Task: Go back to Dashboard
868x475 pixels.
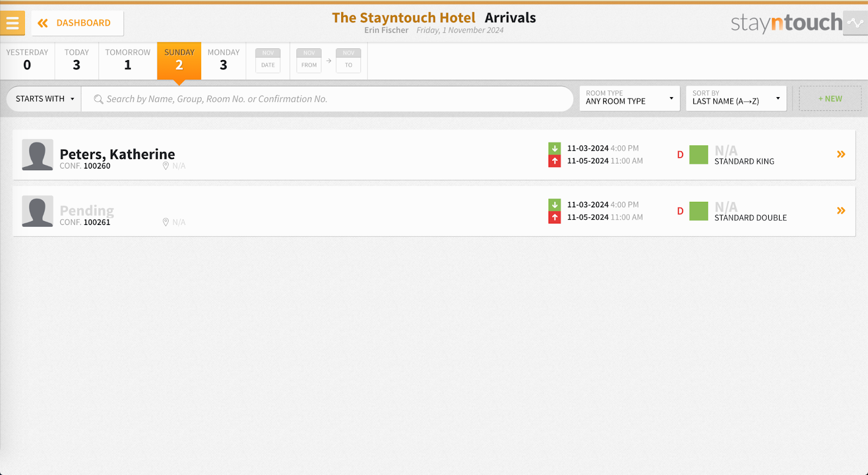Action: (x=77, y=23)
